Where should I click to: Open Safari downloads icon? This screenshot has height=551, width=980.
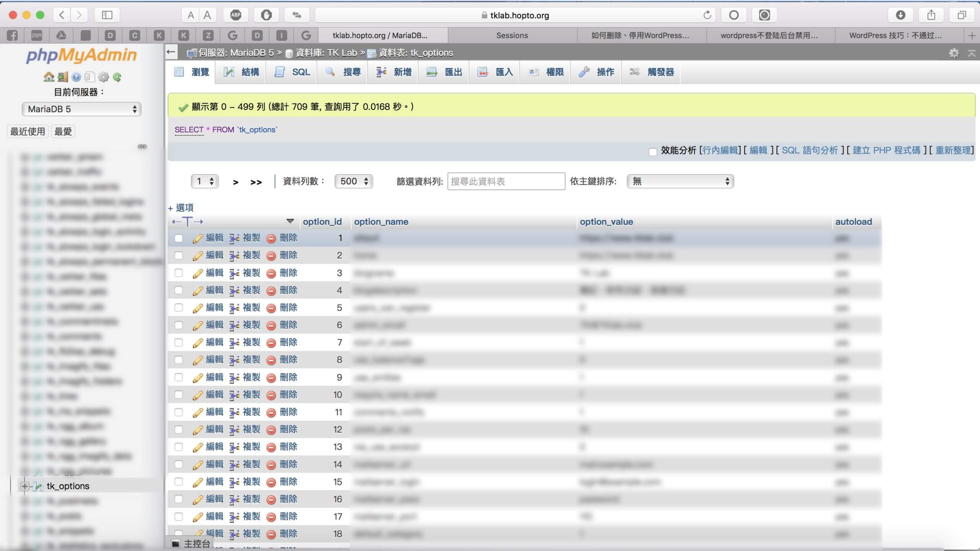click(900, 15)
